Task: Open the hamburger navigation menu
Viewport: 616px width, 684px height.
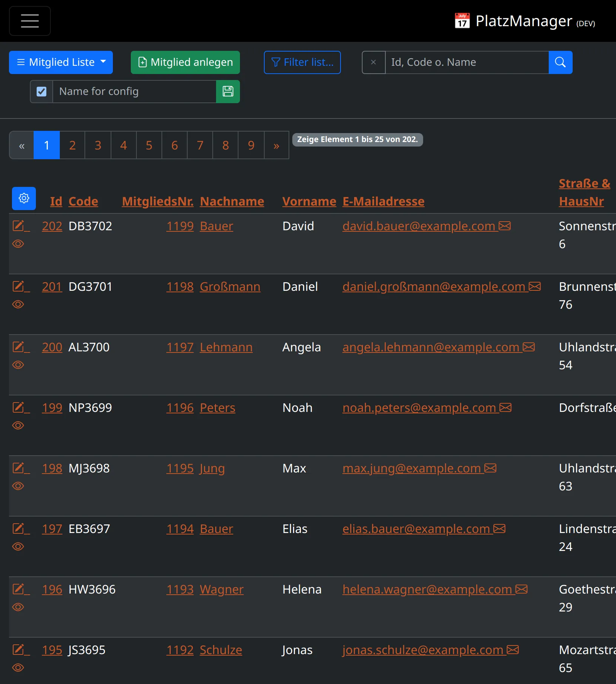Action: 30,21
